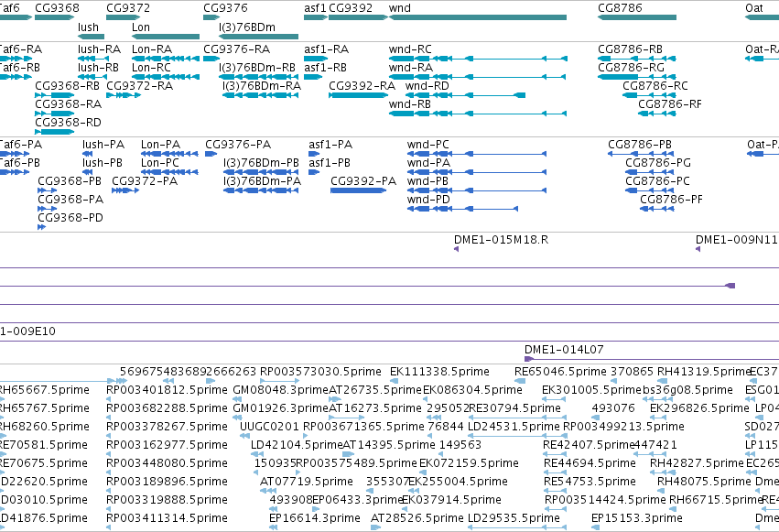
Task: Click protein wnd-PC label
Action: point(427,145)
